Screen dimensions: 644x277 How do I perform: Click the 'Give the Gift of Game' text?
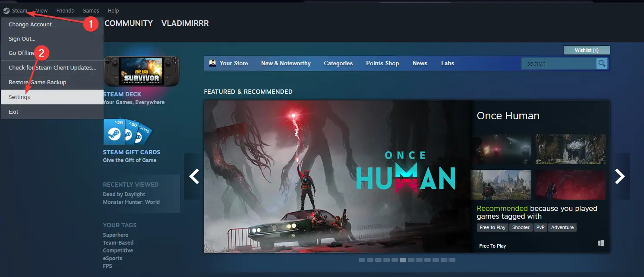pyautogui.click(x=129, y=160)
